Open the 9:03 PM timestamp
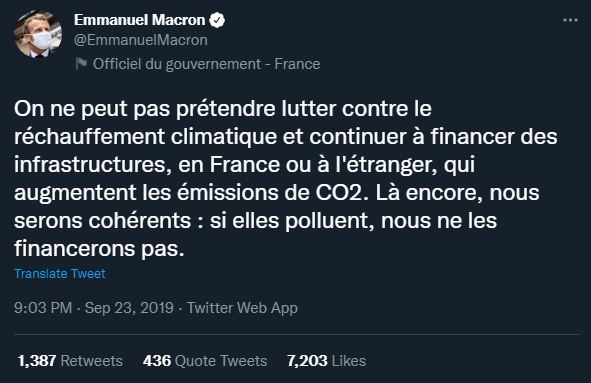 (x=43, y=308)
